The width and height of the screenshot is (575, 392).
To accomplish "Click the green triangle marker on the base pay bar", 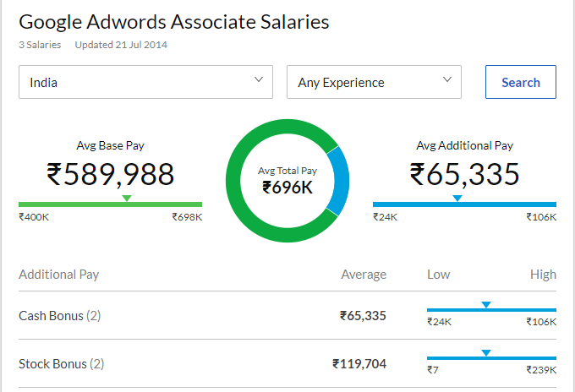I will point(127,198).
